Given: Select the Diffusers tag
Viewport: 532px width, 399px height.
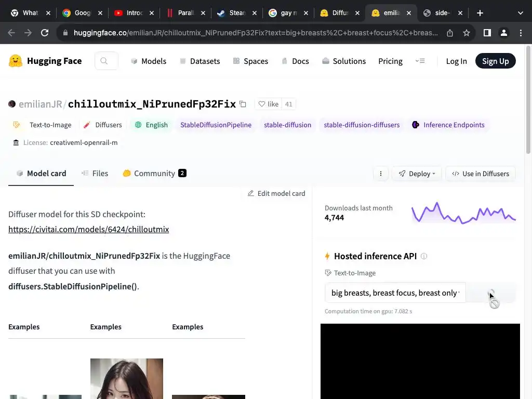Looking at the screenshot, I should pos(103,125).
